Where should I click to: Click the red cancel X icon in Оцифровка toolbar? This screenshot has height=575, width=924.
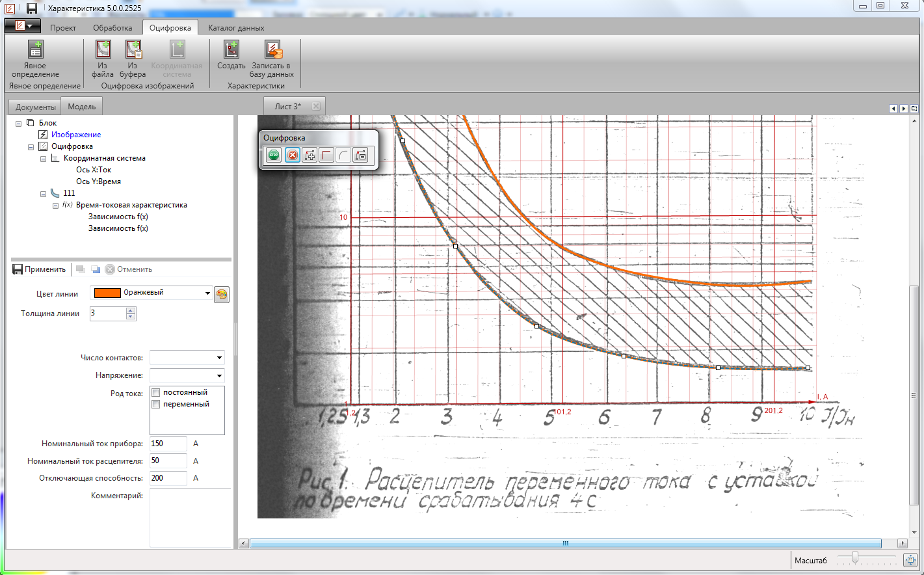click(x=293, y=155)
